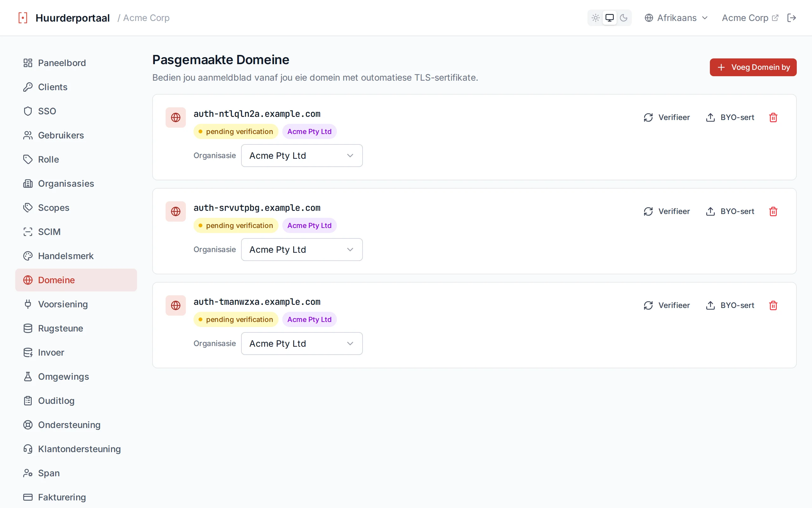This screenshot has height=508, width=812.
Task: Select Scopes in sidebar
Action: (76, 208)
